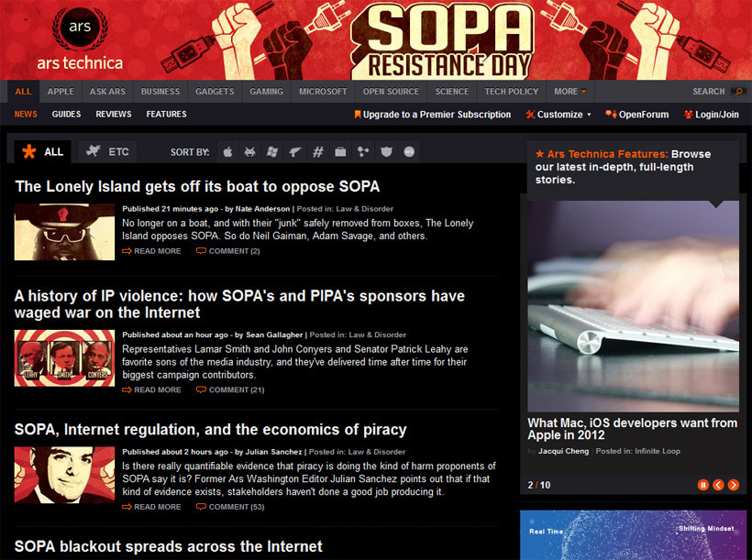Click Law & Disorder on Sean Gallagher's post
The image size is (752, 560).
(378, 335)
